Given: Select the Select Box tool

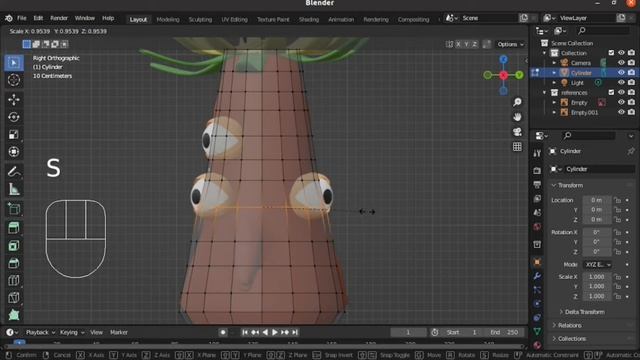Looking at the screenshot, I should (14, 63).
